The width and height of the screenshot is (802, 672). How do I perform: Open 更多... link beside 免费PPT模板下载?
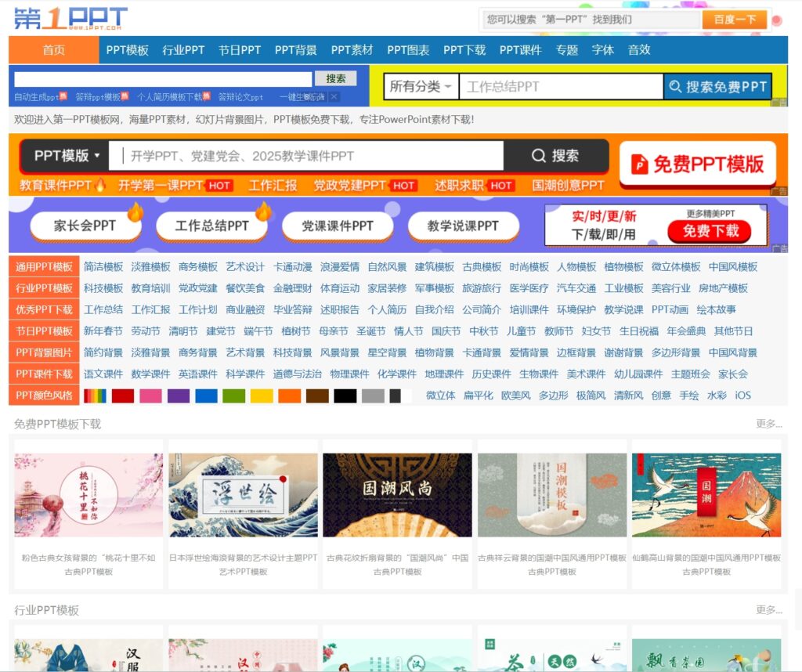[768, 424]
